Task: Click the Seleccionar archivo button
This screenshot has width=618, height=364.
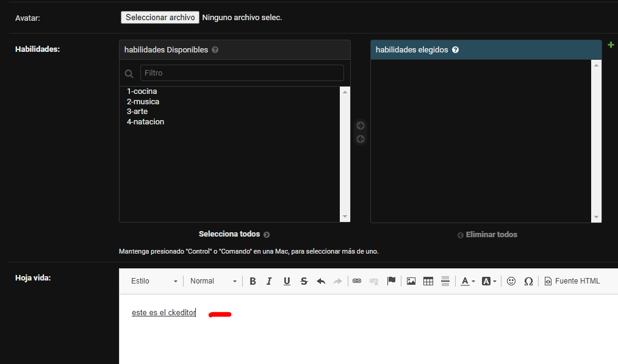Action: tap(160, 18)
